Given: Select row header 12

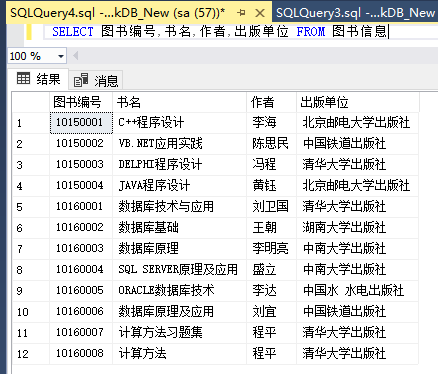Looking at the screenshot, I should pyautogui.click(x=31, y=354).
